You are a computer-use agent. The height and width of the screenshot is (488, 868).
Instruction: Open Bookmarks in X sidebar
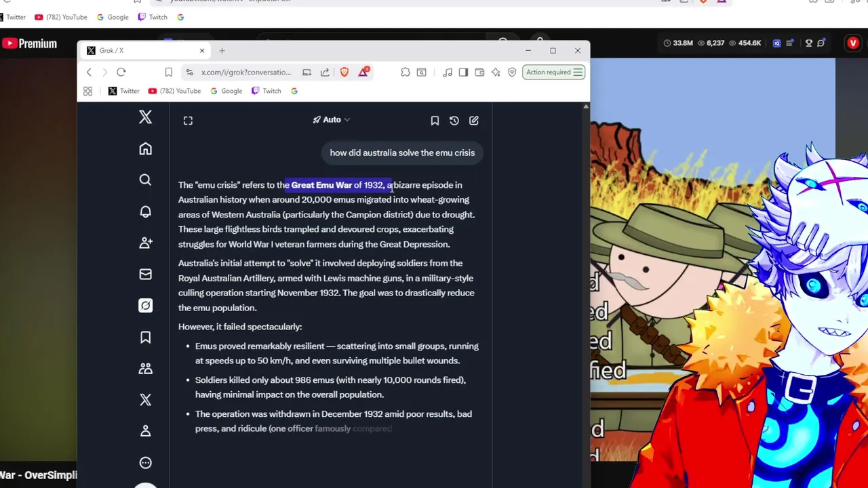pyautogui.click(x=145, y=338)
